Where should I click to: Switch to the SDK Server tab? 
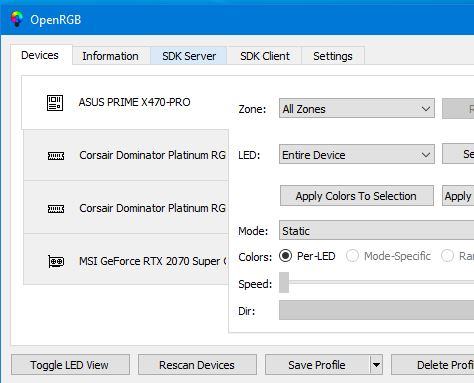(x=189, y=56)
